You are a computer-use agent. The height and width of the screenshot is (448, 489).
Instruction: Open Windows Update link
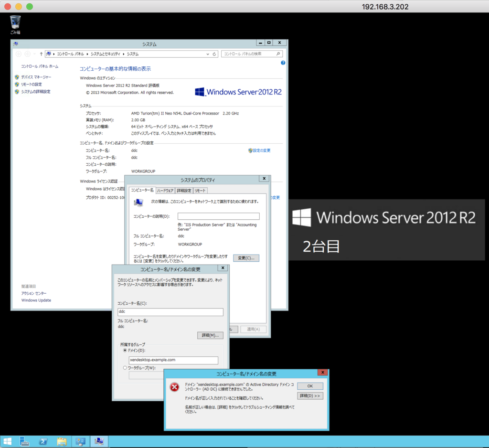[36, 300]
